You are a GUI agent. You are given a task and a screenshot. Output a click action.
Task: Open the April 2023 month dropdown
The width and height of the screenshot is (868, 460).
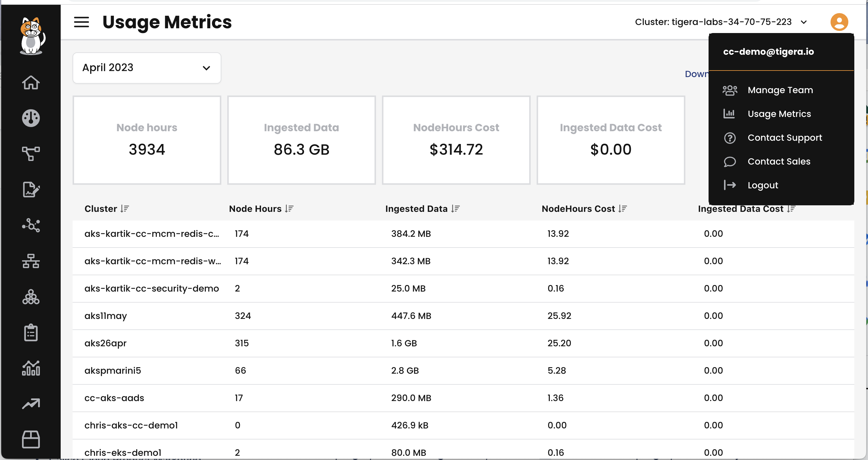click(147, 68)
